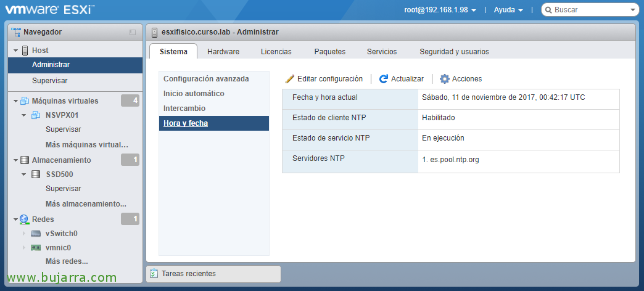
Task: Select Hora y fecha in the side menu
Action: (214, 123)
